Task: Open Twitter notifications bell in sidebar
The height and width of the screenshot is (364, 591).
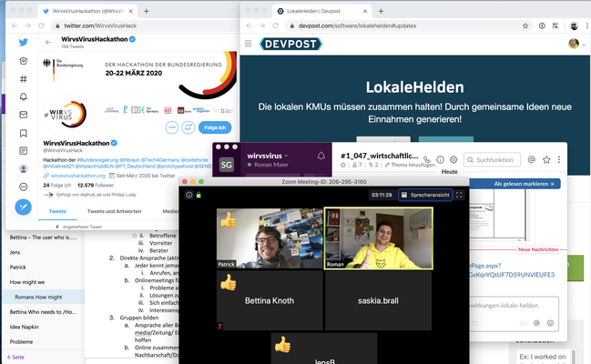Action: pyautogui.click(x=24, y=96)
